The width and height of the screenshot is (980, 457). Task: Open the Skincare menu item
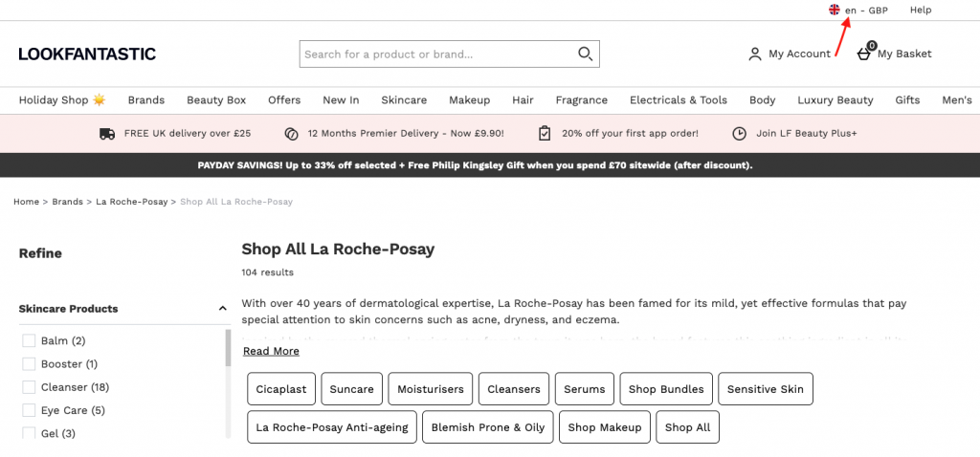[x=404, y=100]
